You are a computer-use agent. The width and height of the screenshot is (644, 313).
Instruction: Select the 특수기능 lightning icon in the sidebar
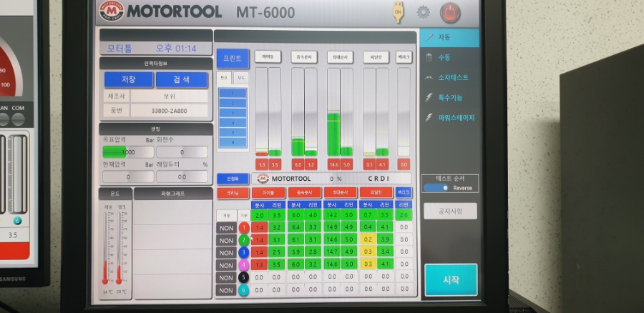click(429, 98)
